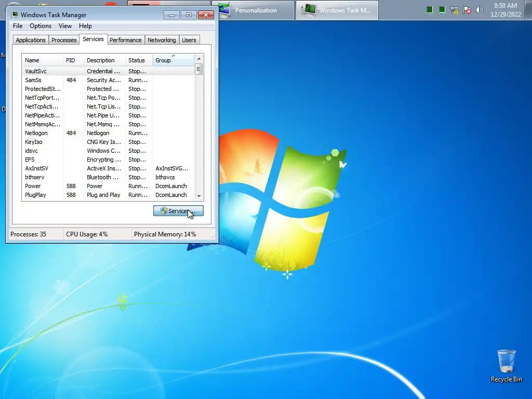Click the Task Manager title bar icon
The height and width of the screenshot is (399, 532).
tap(14, 15)
